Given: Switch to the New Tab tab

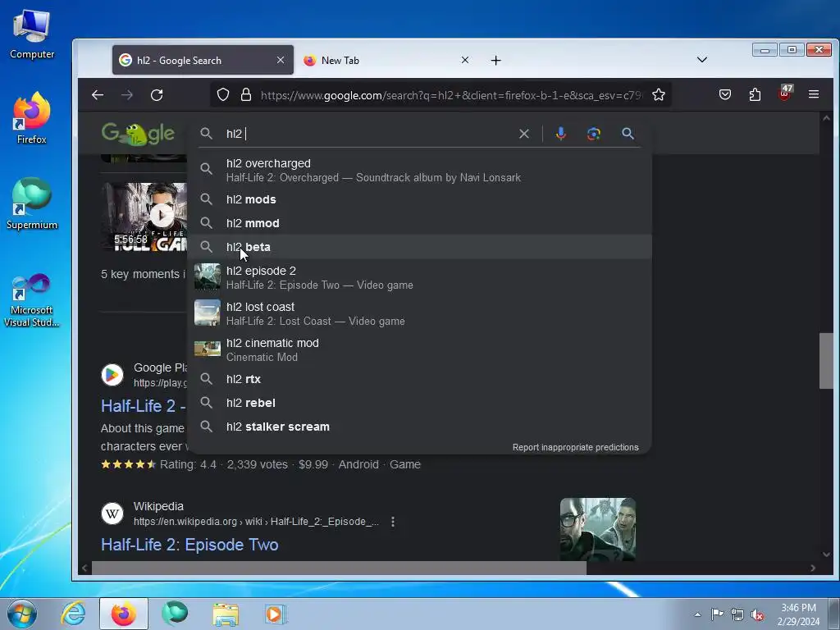Looking at the screenshot, I should 386,61.
